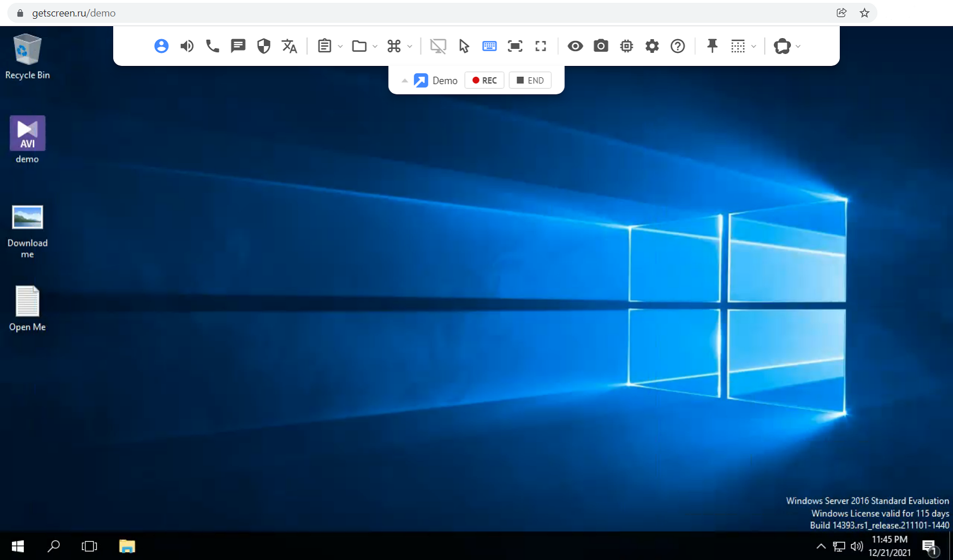Select the demo AVI file on desktop
This screenshot has width=953, height=560.
point(27,140)
